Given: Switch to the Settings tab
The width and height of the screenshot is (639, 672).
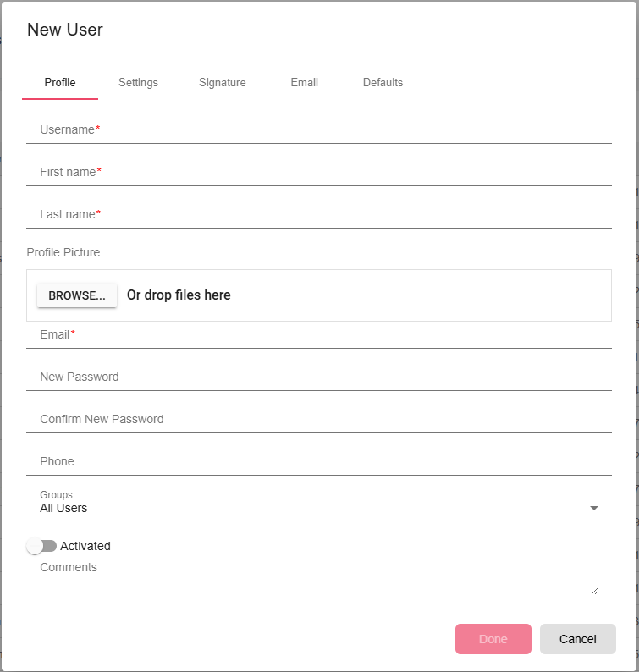Looking at the screenshot, I should point(138,82).
